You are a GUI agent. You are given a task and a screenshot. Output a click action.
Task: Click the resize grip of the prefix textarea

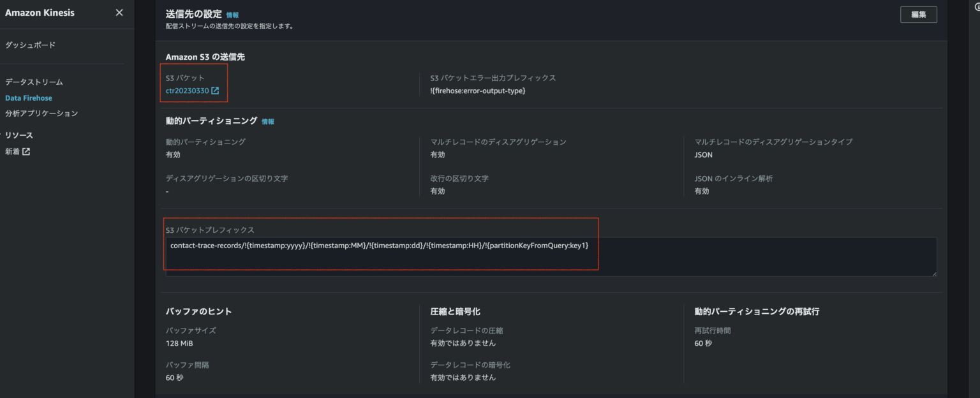(933, 273)
